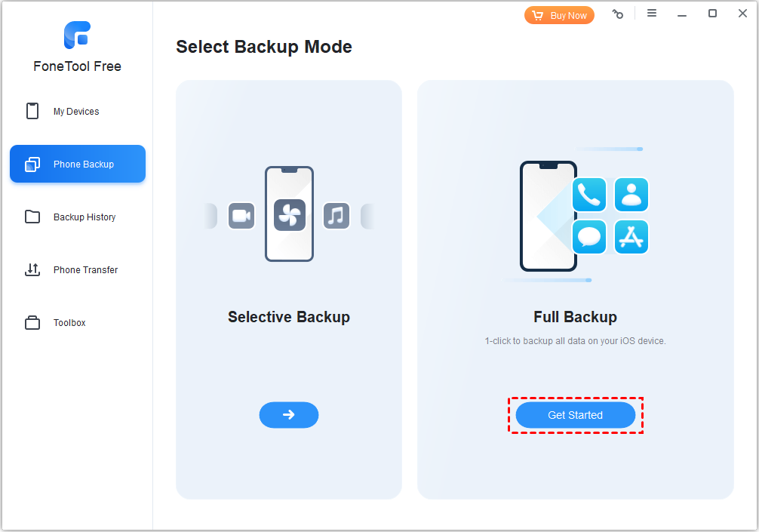Open the Phone Backup tab

pos(78,165)
